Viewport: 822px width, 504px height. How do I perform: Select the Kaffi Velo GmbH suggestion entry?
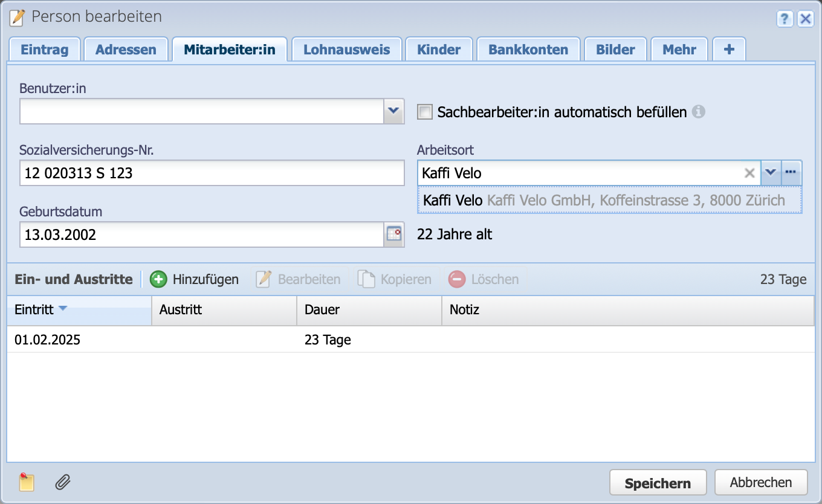(609, 200)
